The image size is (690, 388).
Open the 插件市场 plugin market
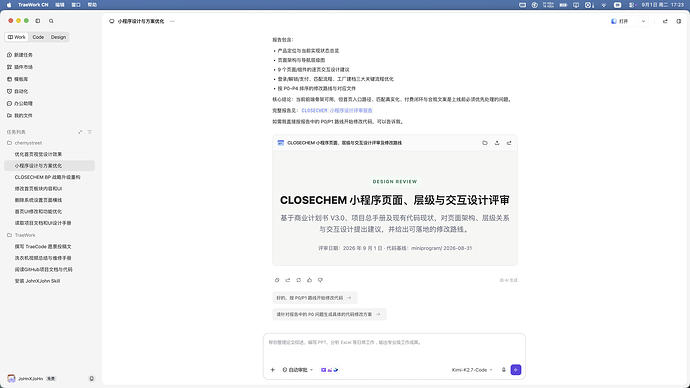click(20, 67)
